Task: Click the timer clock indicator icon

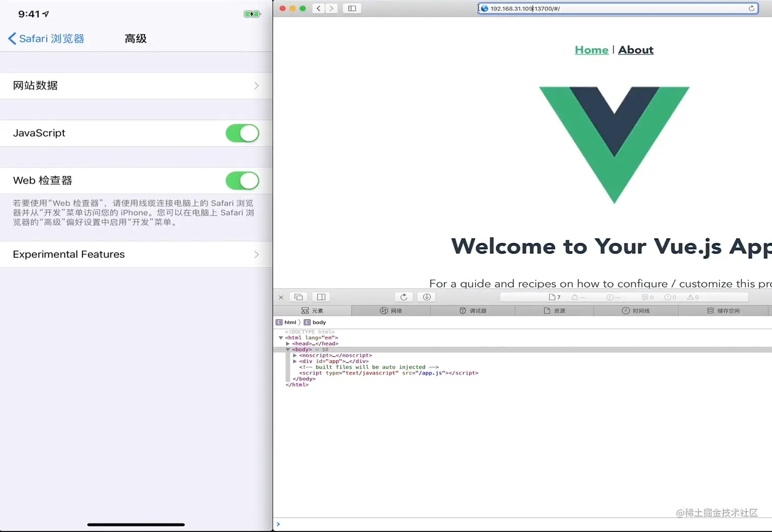Action: (610, 297)
